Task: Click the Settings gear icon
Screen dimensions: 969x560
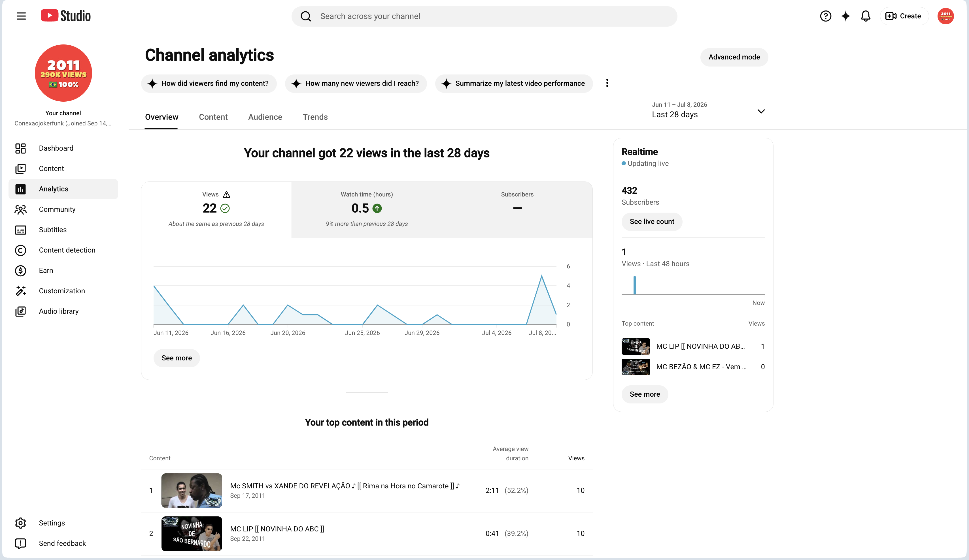Action: [20, 523]
